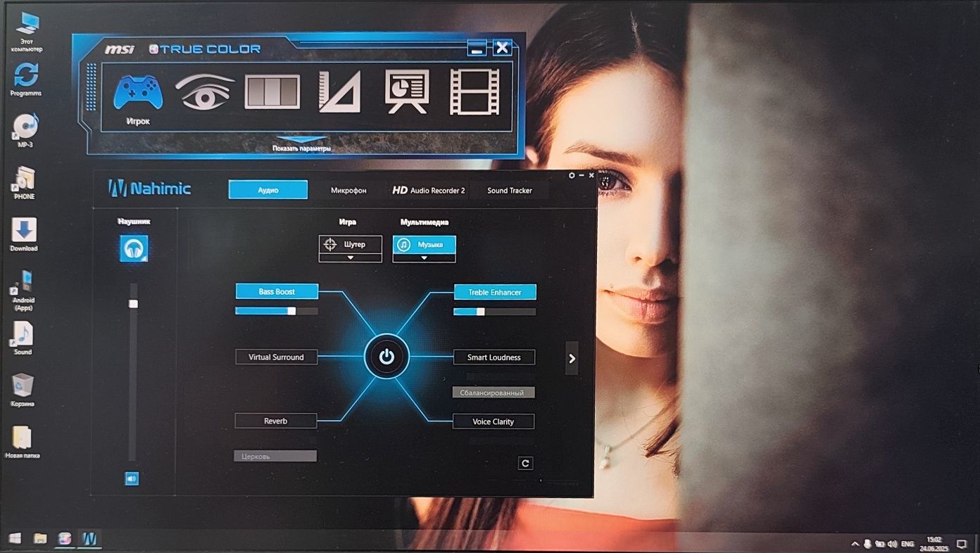Open taskbar volume speaker icon
This screenshot has width=980, height=553.
tap(893, 544)
